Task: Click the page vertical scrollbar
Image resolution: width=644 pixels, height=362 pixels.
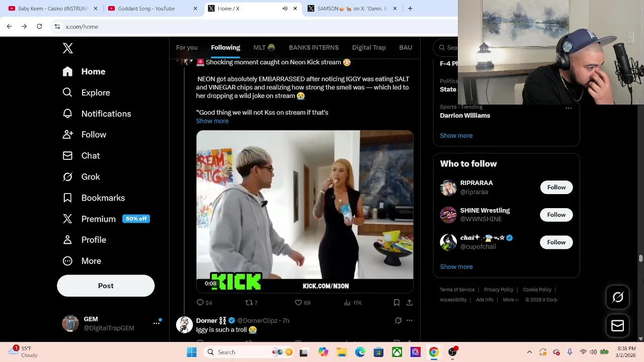Action: 640,258
